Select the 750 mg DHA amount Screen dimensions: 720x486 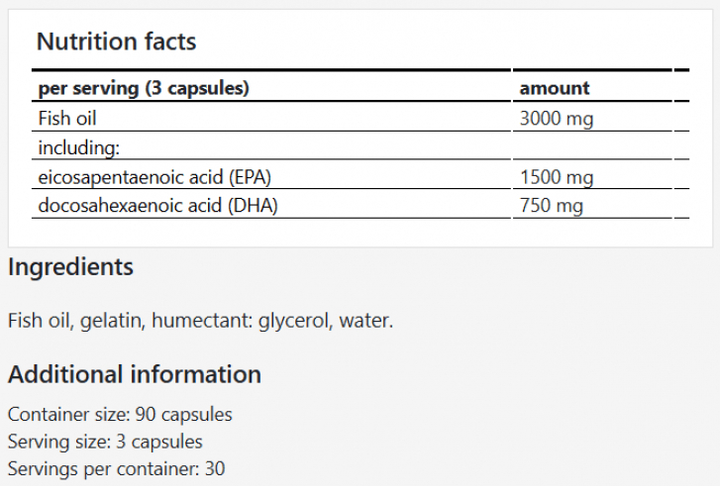click(x=551, y=207)
